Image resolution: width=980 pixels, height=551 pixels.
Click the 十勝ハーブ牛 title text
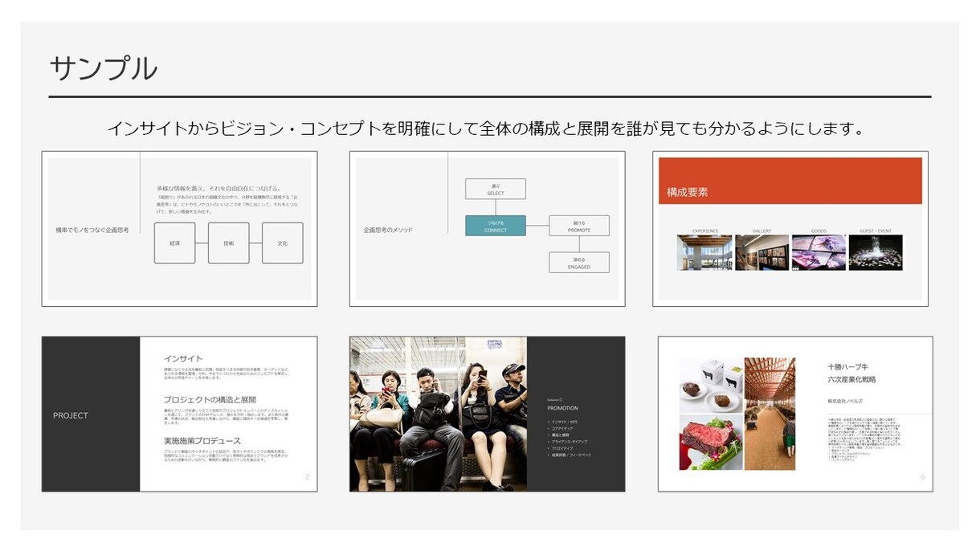[x=848, y=366]
